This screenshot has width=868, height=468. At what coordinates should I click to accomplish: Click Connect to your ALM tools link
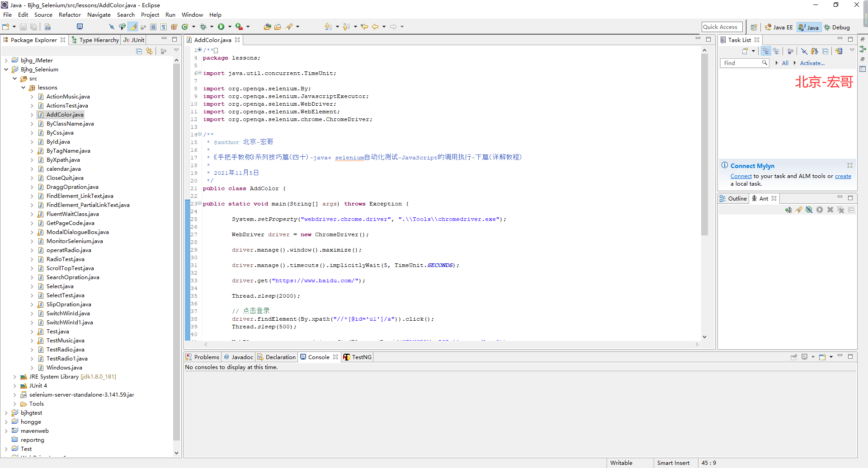coord(741,176)
